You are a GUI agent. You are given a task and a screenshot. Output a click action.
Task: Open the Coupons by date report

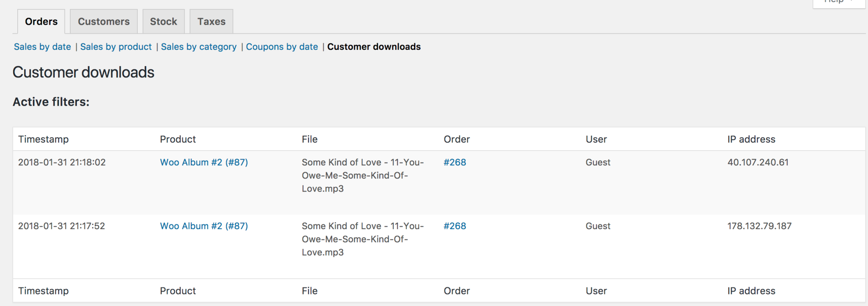tap(282, 46)
